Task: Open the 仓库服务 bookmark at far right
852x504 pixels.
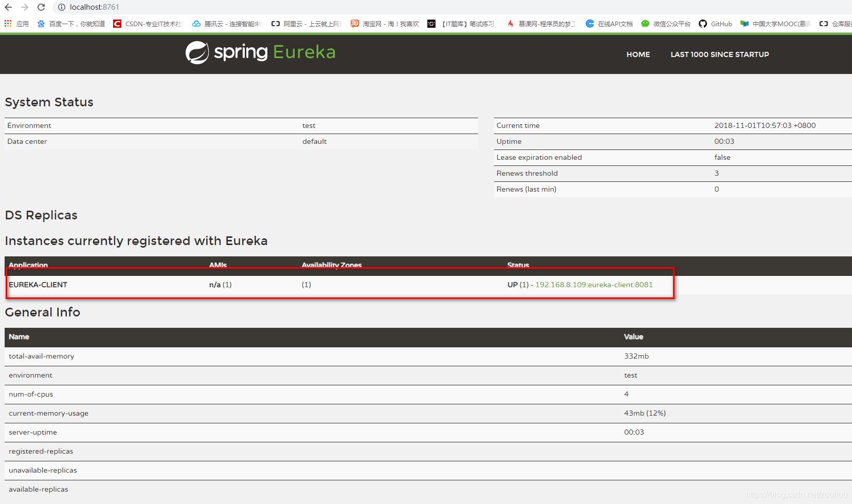Action: tap(836, 24)
